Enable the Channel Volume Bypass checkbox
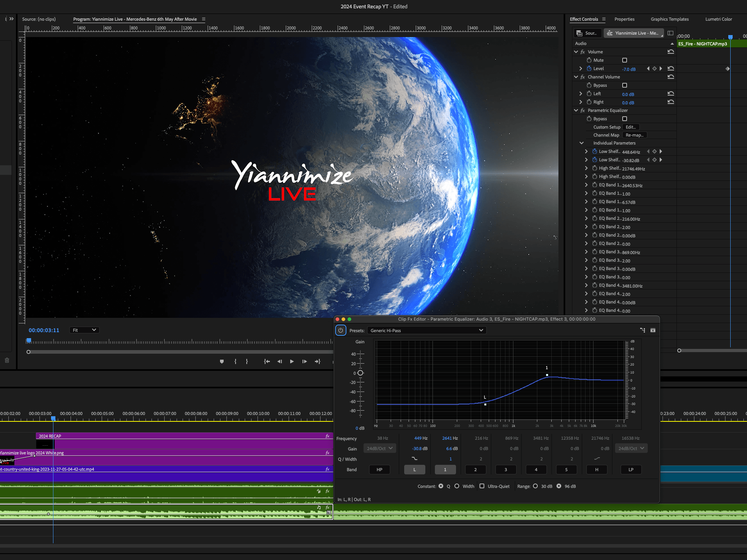 tap(625, 85)
